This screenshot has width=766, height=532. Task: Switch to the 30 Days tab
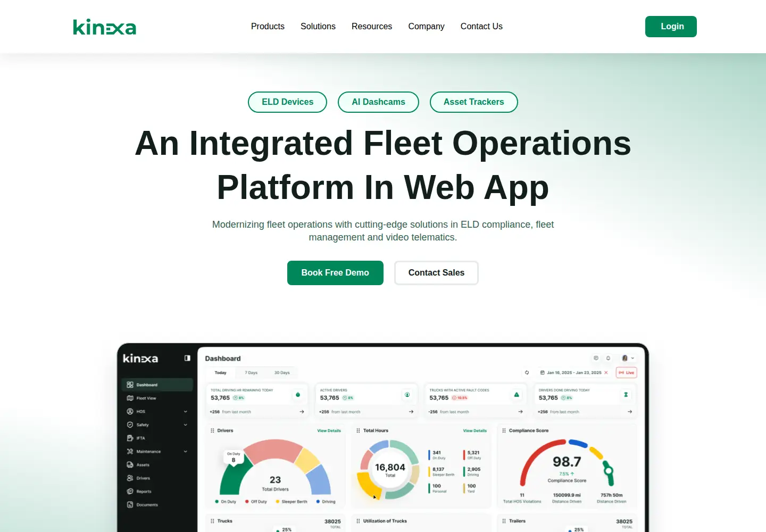282,372
